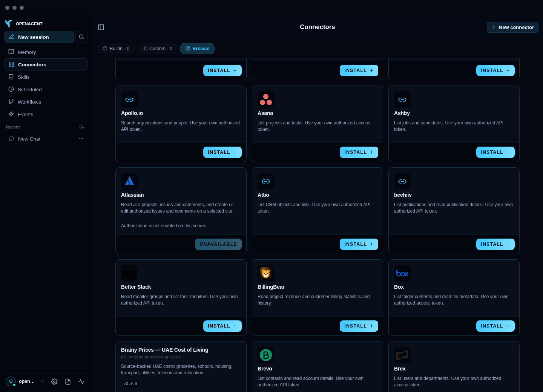Open the document log icon
The height and width of the screenshot is (392, 543).
click(x=68, y=381)
